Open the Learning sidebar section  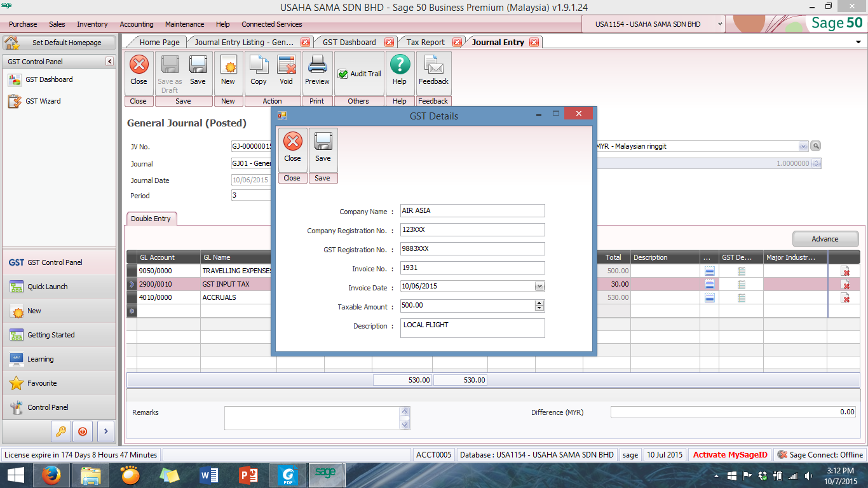click(59, 359)
